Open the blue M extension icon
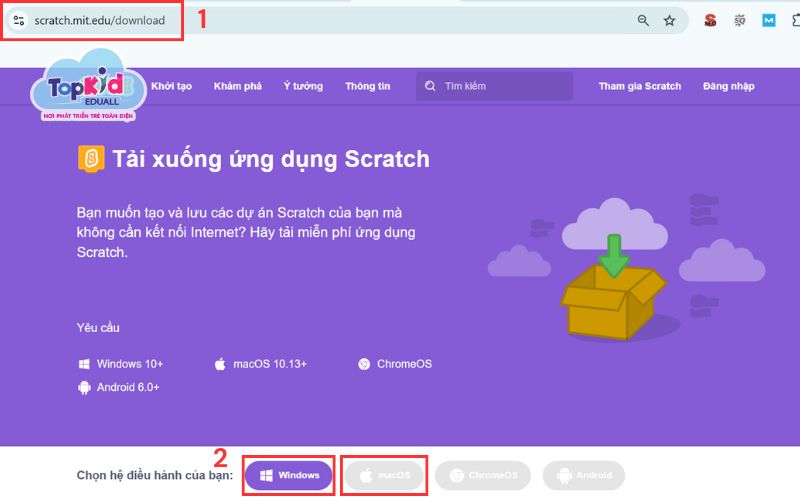 click(x=768, y=20)
